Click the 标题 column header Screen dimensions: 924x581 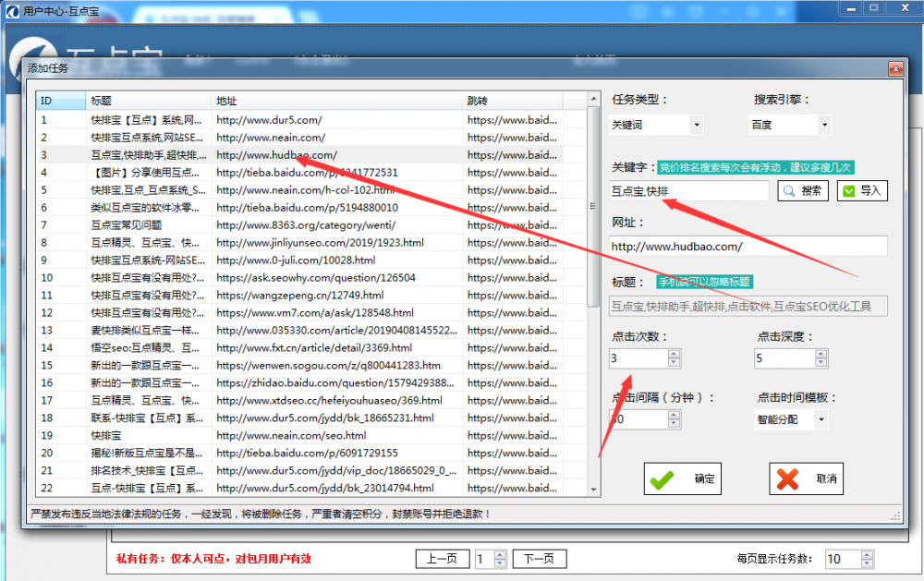pyautogui.click(x=149, y=101)
